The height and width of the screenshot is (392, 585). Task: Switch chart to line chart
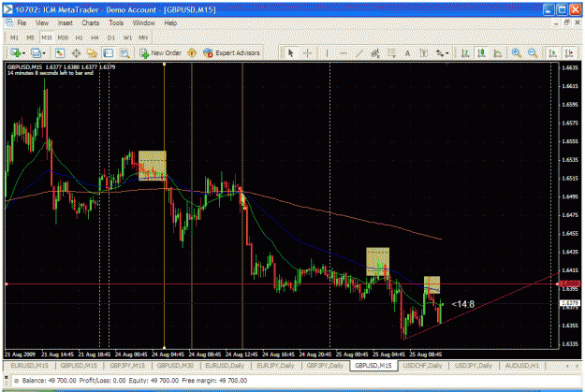pyautogui.click(x=497, y=53)
